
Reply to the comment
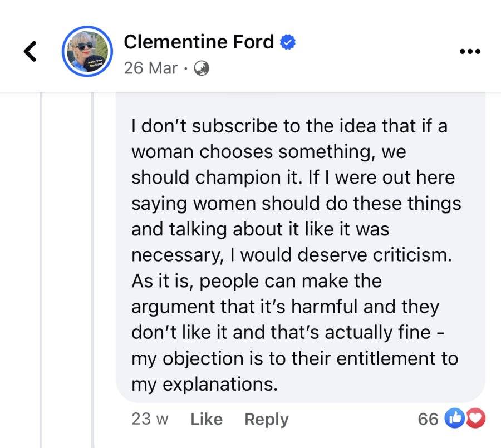point(267,419)
